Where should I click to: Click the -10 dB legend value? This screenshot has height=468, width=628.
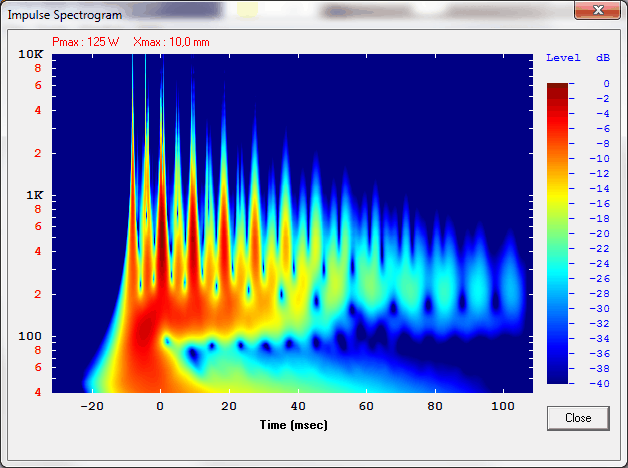tap(600, 159)
